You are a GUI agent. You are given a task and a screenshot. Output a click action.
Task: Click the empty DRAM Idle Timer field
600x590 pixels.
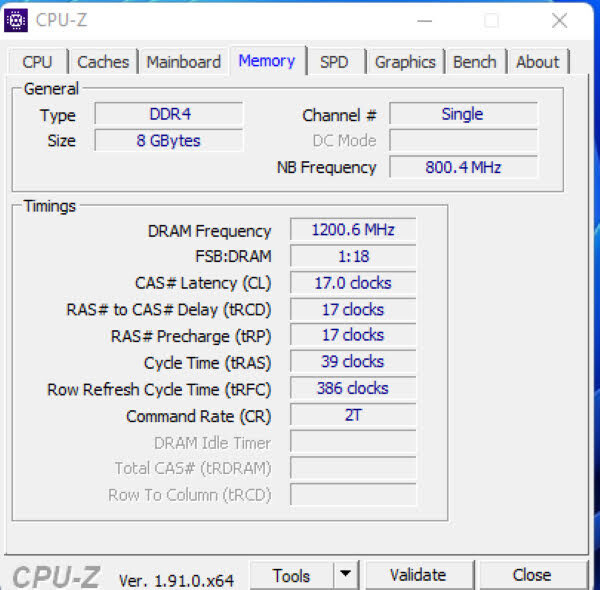coord(353,442)
